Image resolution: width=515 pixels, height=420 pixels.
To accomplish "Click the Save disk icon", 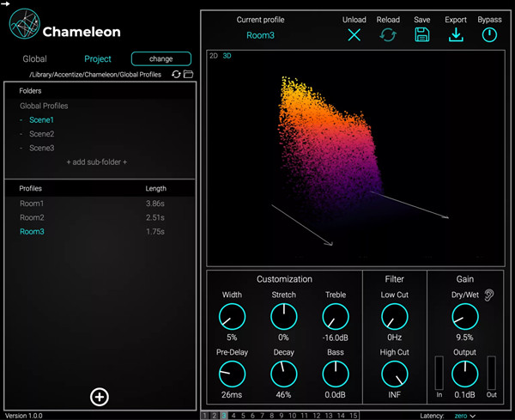I will point(421,35).
